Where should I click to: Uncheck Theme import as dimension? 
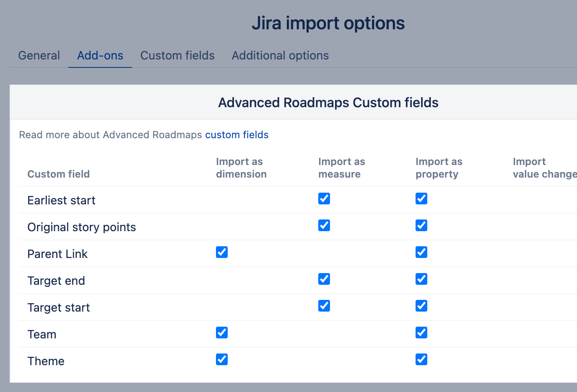(x=222, y=359)
